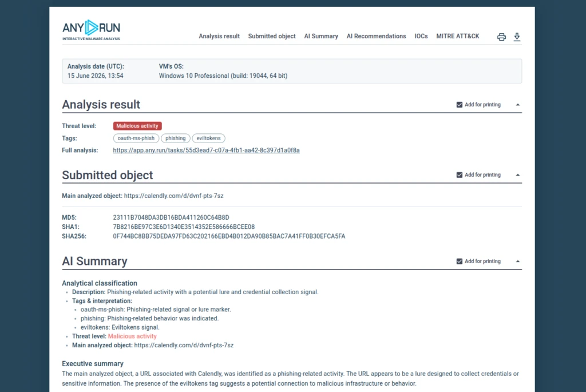Uncheck Add for printing on AI Summary
Viewport: 586px width, 392px height.
(460, 261)
